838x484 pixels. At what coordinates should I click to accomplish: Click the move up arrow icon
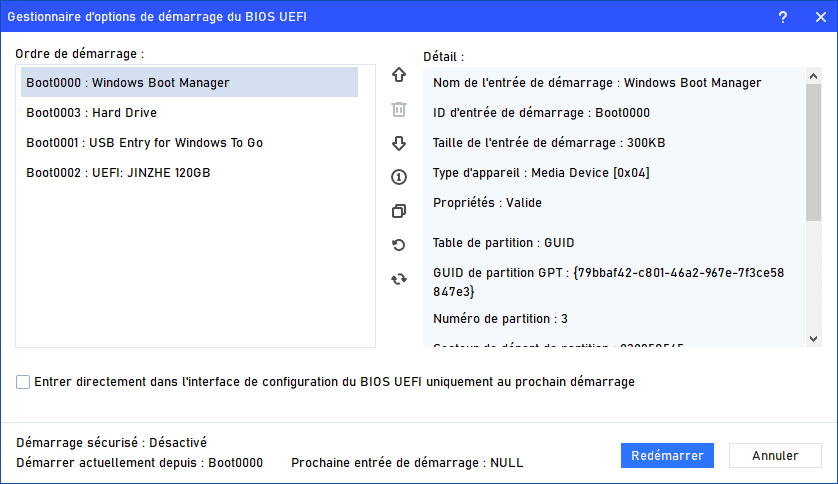click(x=399, y=75)
